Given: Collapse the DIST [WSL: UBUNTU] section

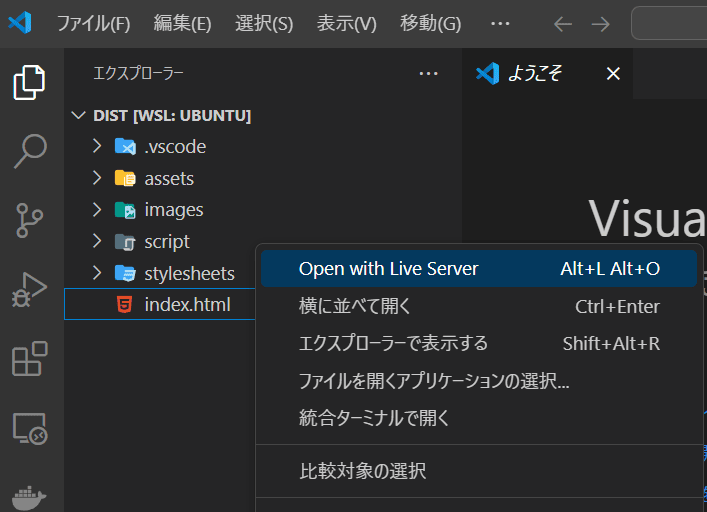Looking at the screenshot, I should click(78, 115).
